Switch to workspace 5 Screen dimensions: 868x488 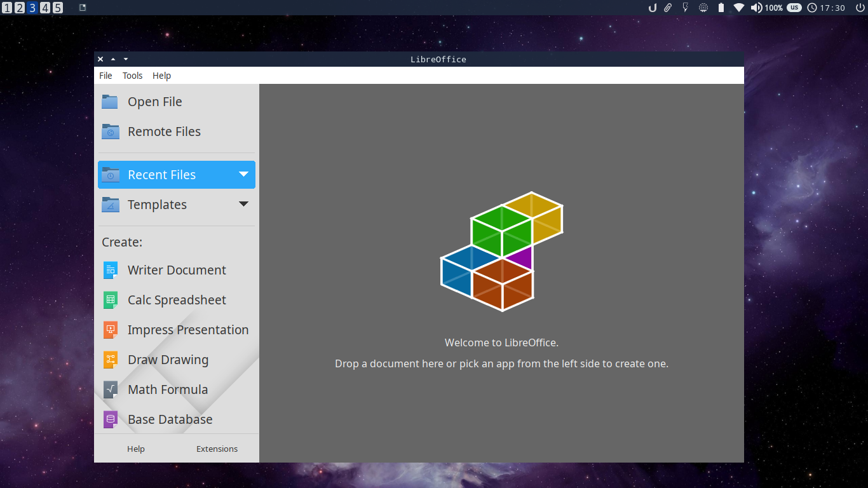point(58,8)
